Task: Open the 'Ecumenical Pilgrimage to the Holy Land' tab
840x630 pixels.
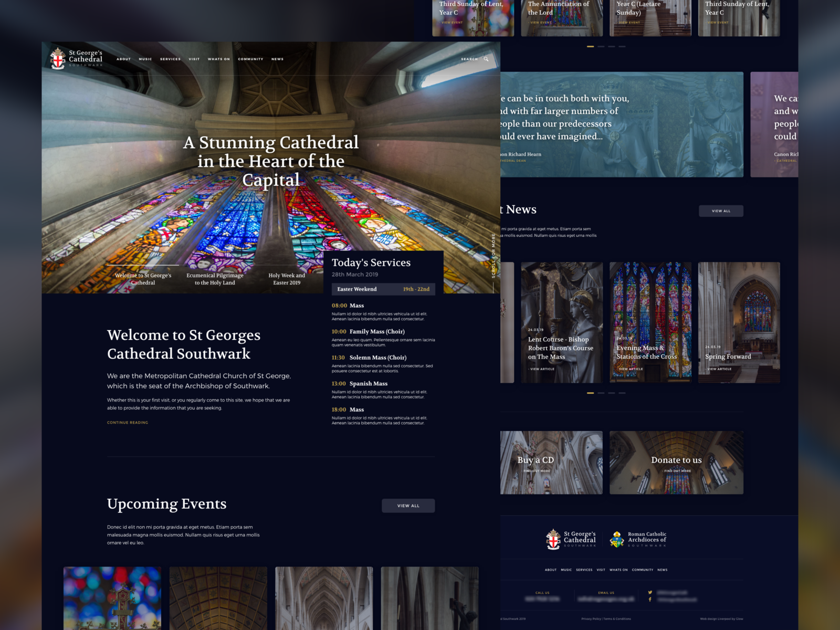Action: coord(214,279)
